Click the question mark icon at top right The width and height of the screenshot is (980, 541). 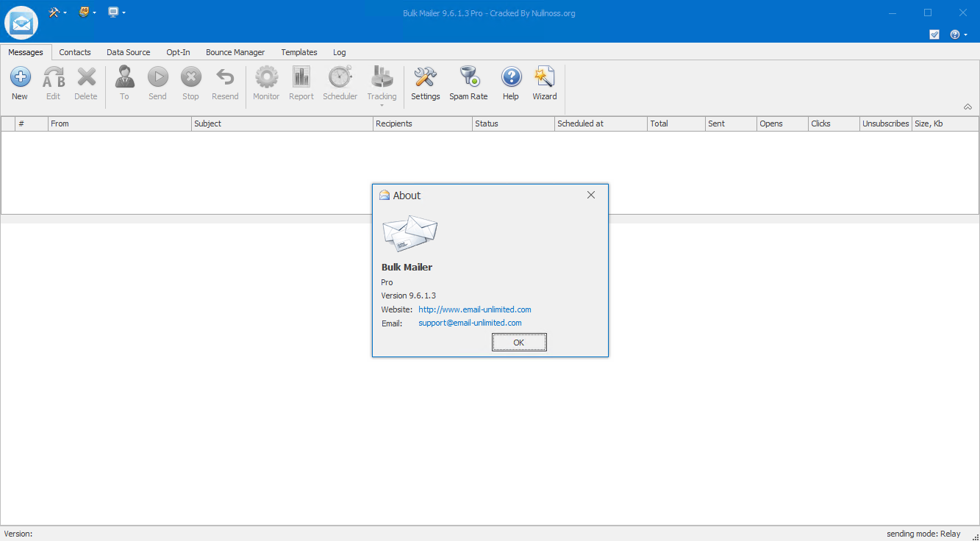pyautogui.click(x=955, y=35)
